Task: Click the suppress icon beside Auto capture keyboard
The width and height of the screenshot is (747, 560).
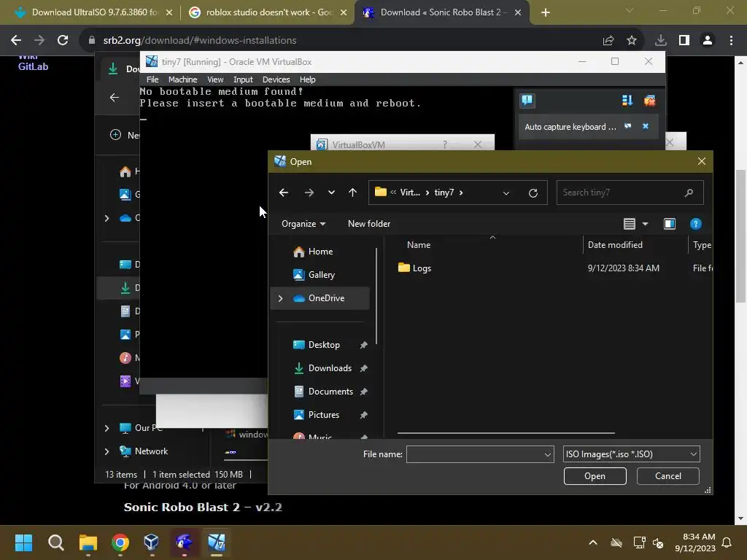Action: (x=628, y=126)
